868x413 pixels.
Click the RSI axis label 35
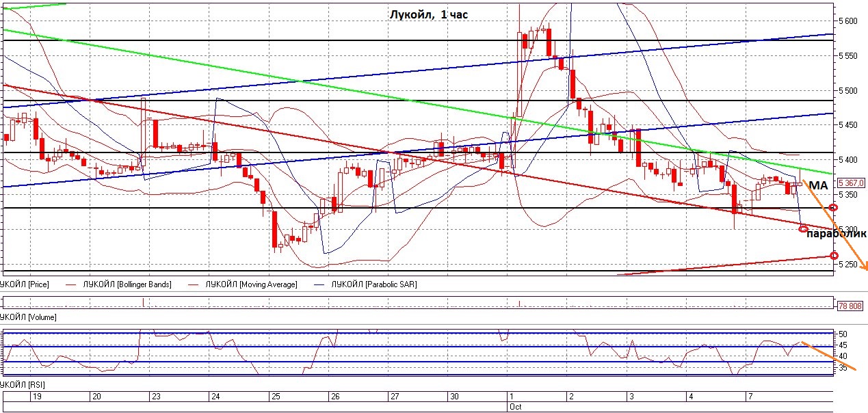click(x=843, y=368)
